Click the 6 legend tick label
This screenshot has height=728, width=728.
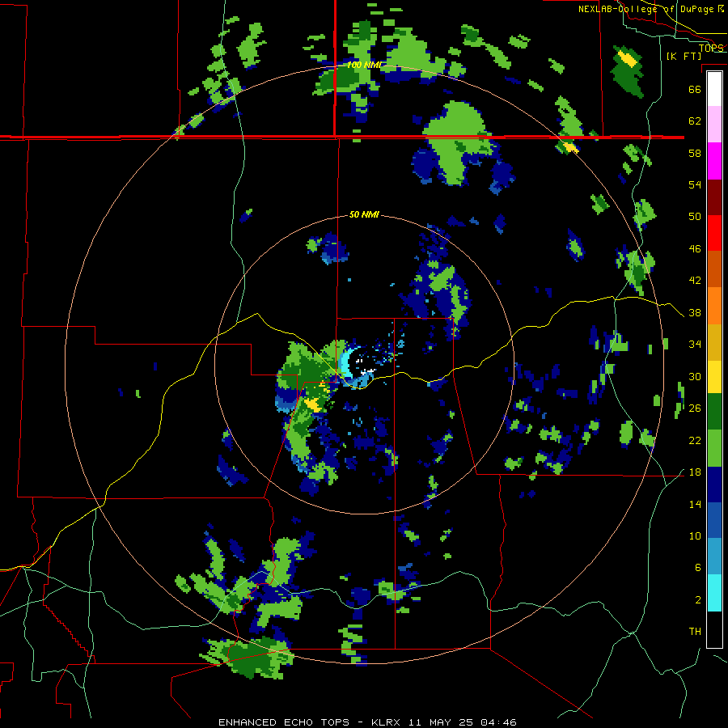[x=698, y=568]
